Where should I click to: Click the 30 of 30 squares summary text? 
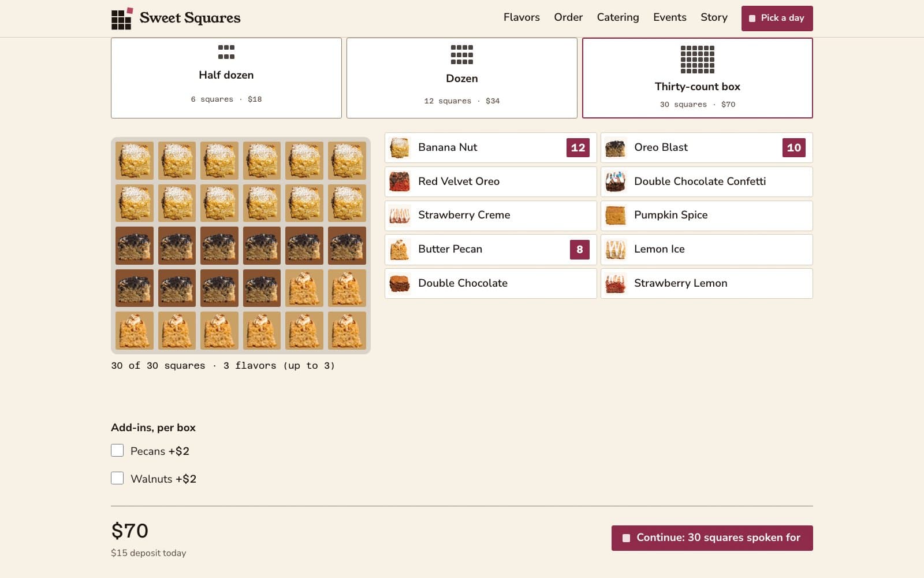click(x=223, y=366)
